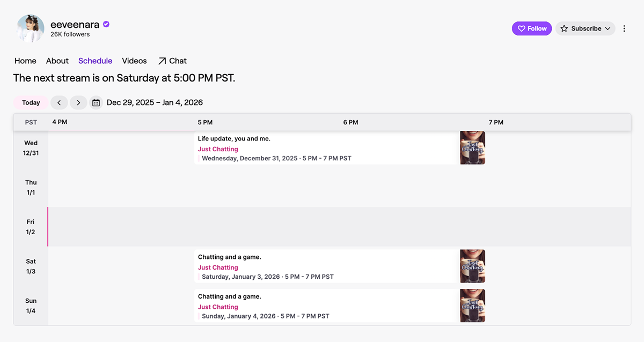644x342 pixels.
Task: Switch to the Home tab
Action: pos(25,61)
